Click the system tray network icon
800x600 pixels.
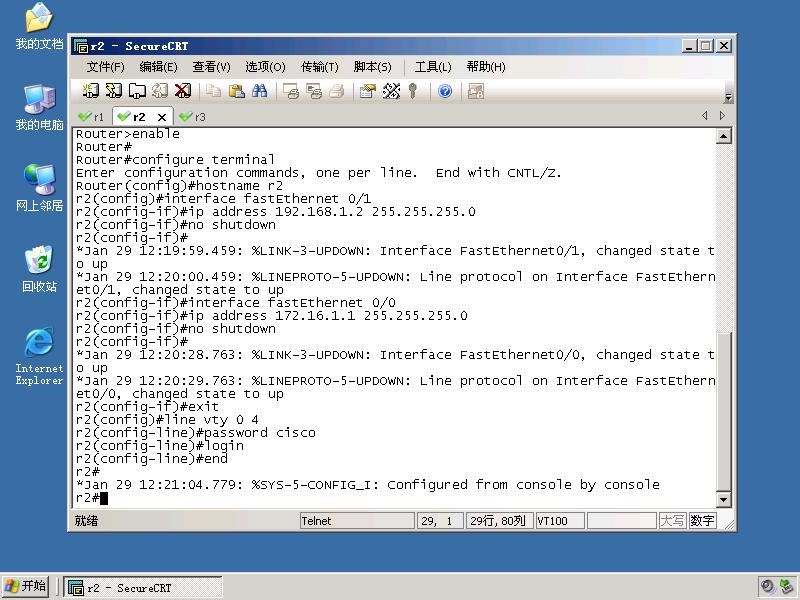click(786, 587)
